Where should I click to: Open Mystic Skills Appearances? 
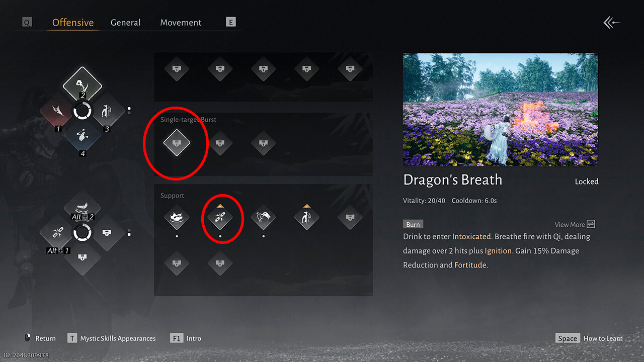112,338
